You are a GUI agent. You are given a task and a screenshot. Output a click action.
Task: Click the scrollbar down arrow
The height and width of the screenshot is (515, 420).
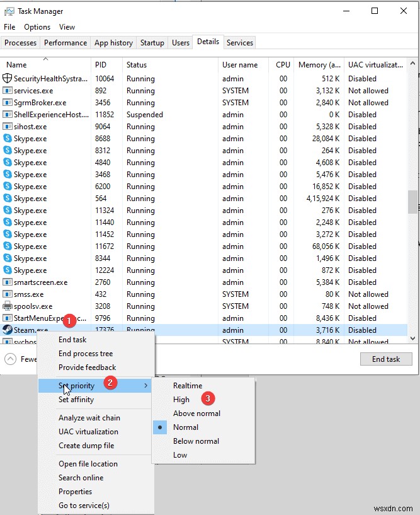tap(413, 339)
